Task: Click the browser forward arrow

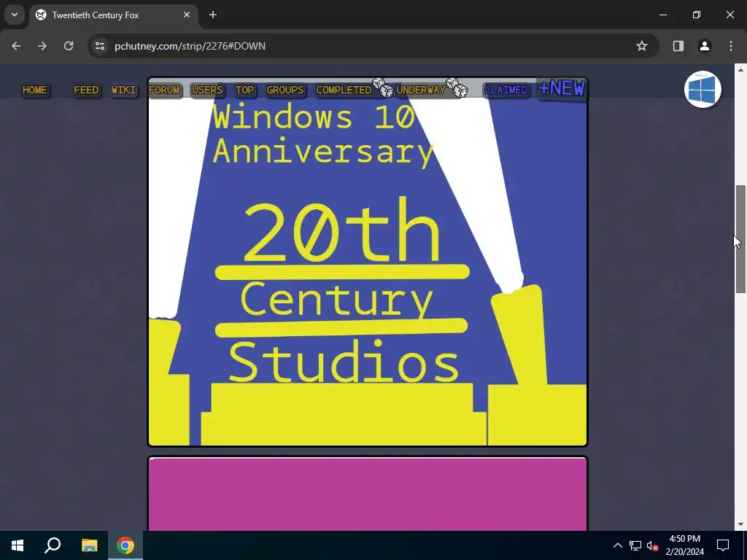Action: pos(42,46)
